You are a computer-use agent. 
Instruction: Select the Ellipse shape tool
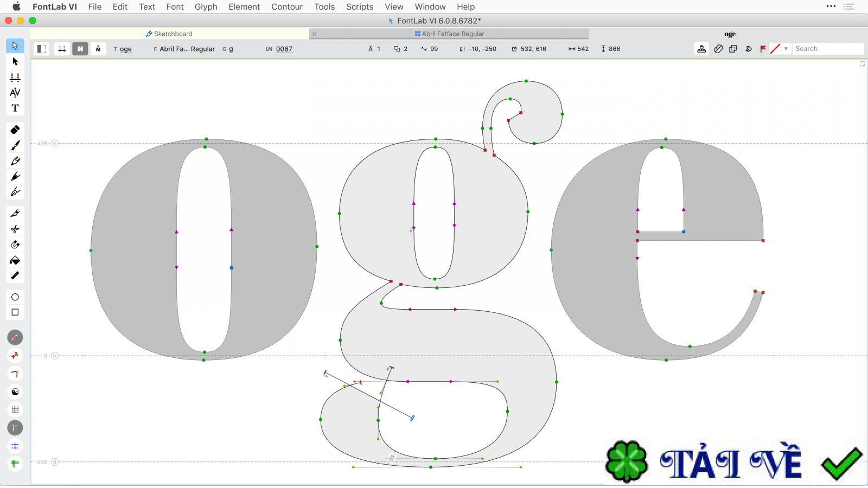tap(15, 297)
